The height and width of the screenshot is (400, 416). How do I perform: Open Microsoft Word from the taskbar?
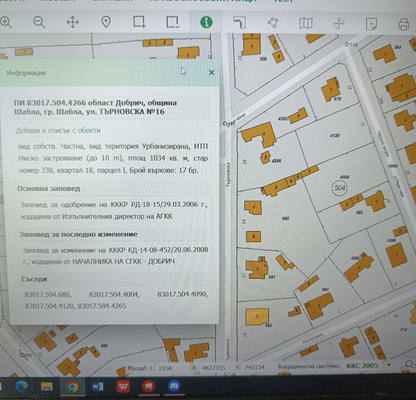click(x=97, y=386)
